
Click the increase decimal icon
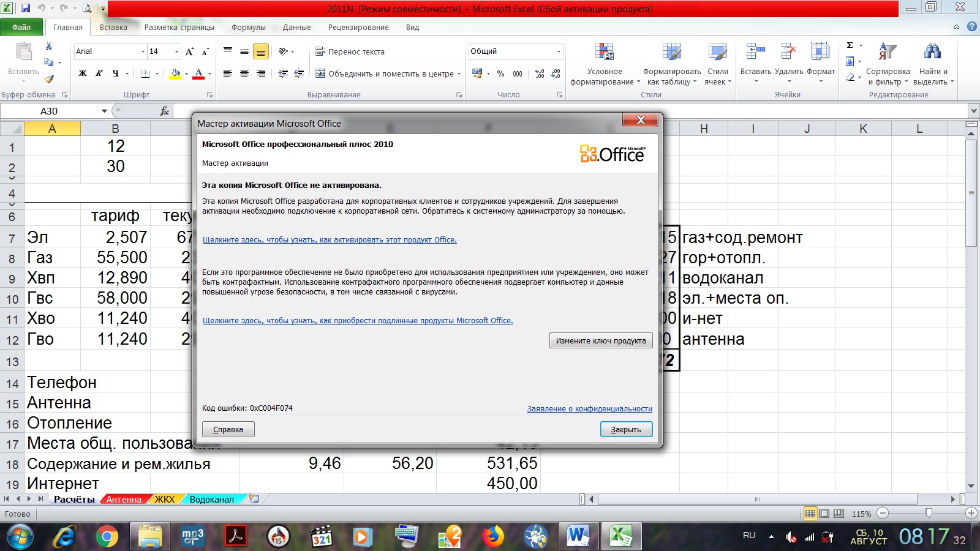(x=539, y=73)
